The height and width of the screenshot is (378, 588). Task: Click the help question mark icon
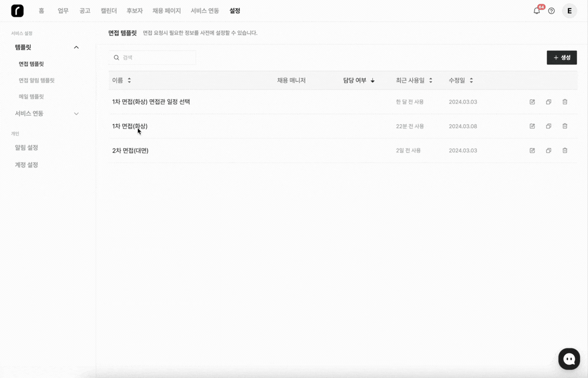pyautogui.click(x=551, y=11)
